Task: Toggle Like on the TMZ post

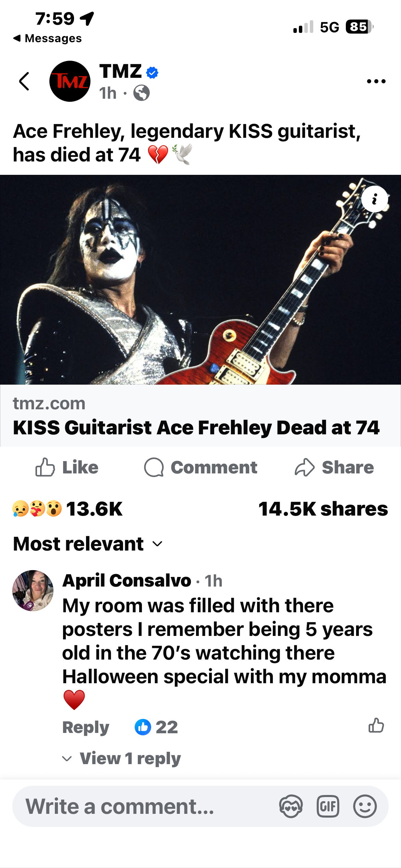Action: (x=67, y=467)
